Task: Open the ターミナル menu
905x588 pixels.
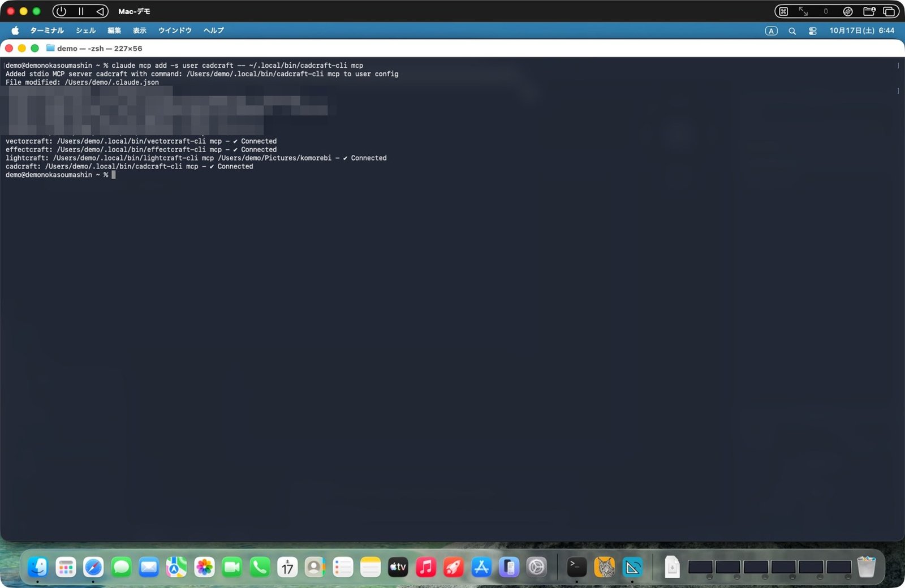Action: 47,31
